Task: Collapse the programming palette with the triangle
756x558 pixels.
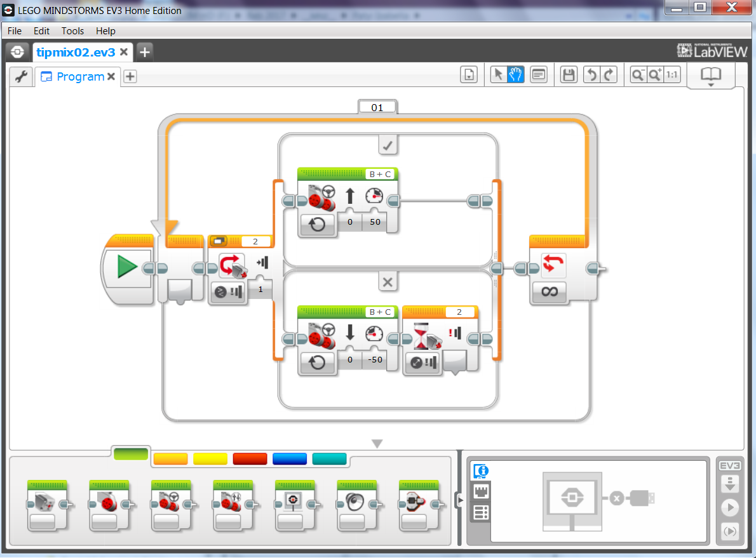Action: 377,443
